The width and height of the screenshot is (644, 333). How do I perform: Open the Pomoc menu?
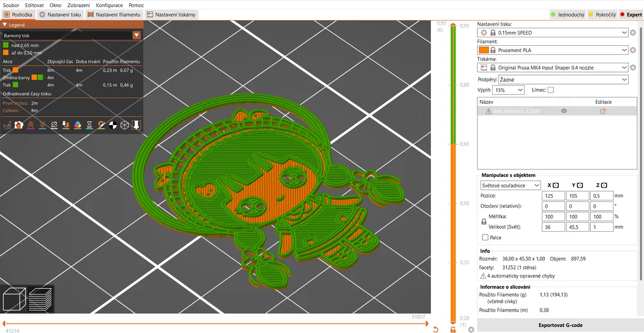[136, 5]
